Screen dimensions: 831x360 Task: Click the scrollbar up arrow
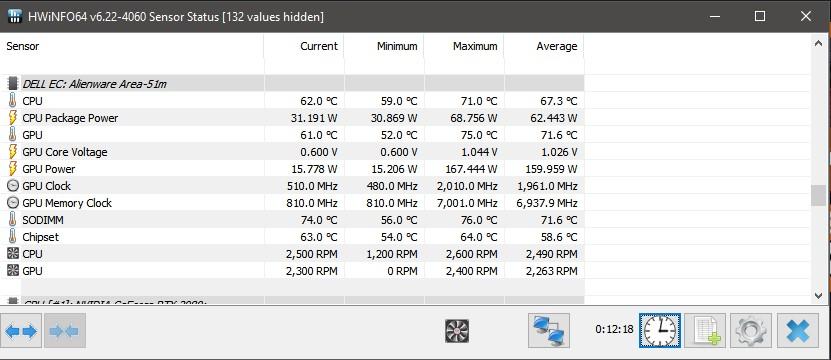[818, 44]
